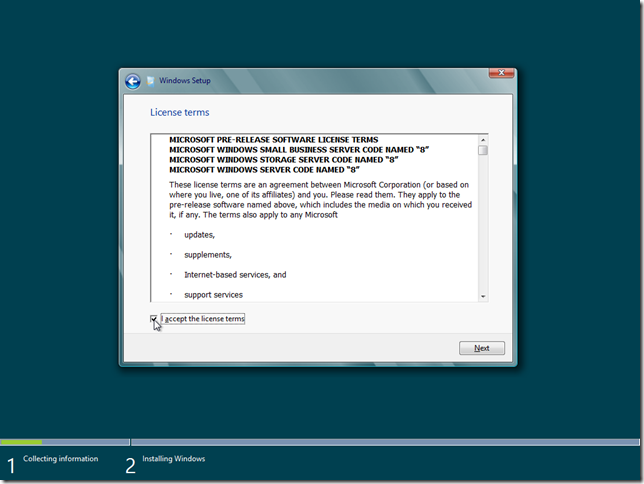
Task: Click the license text scroll up arrow
Action: [x=483, y=140]
